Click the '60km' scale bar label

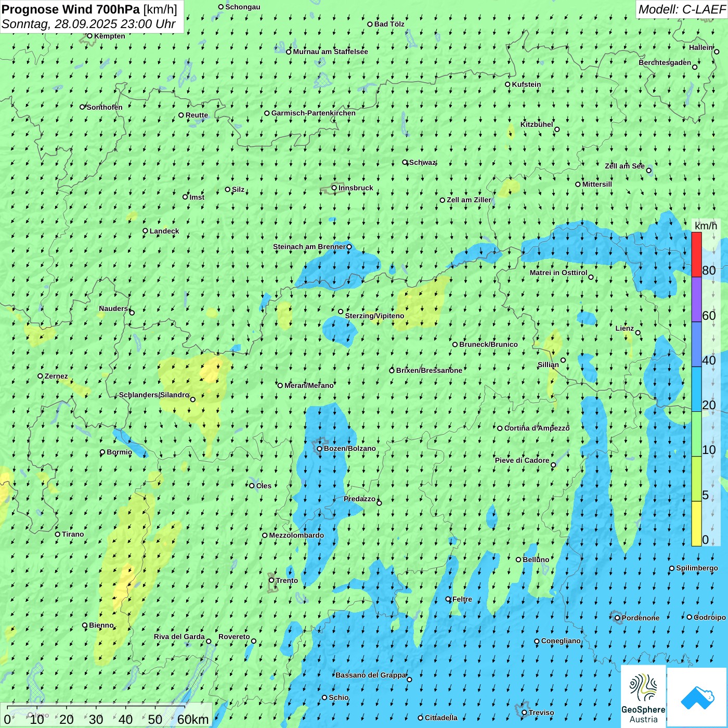(x=193, y=719)
